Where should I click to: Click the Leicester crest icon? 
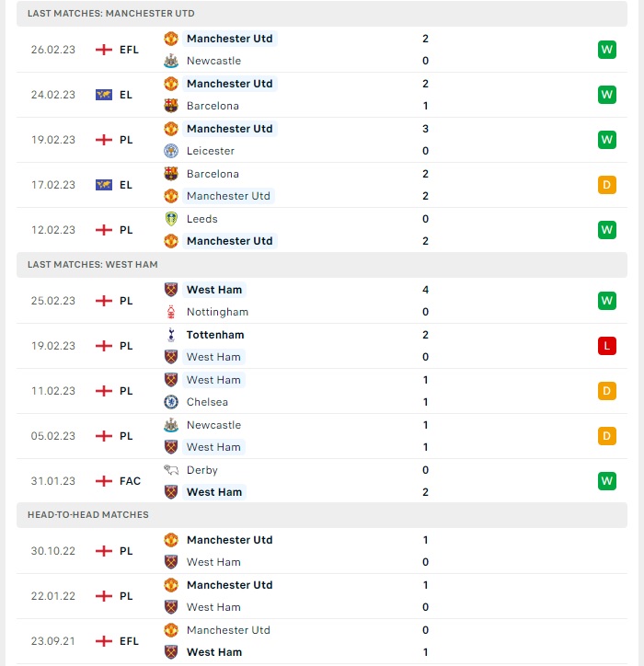coord(171,151)
